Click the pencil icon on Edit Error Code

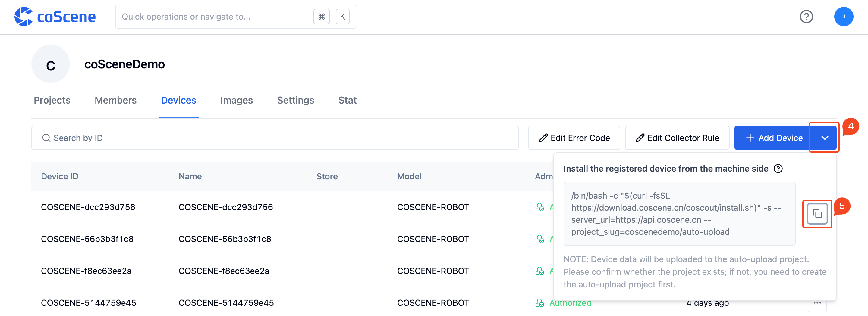(543, 138)
